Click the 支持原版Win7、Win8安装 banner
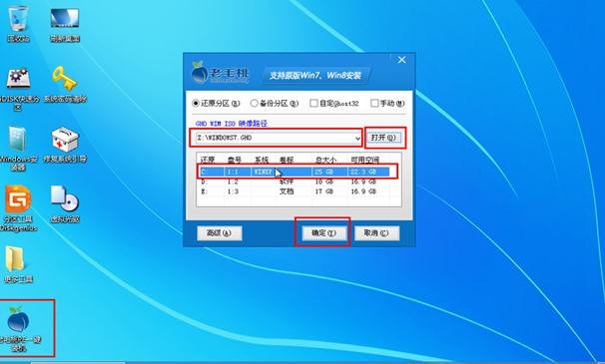 pyautogui.click(x=315, y=76)
